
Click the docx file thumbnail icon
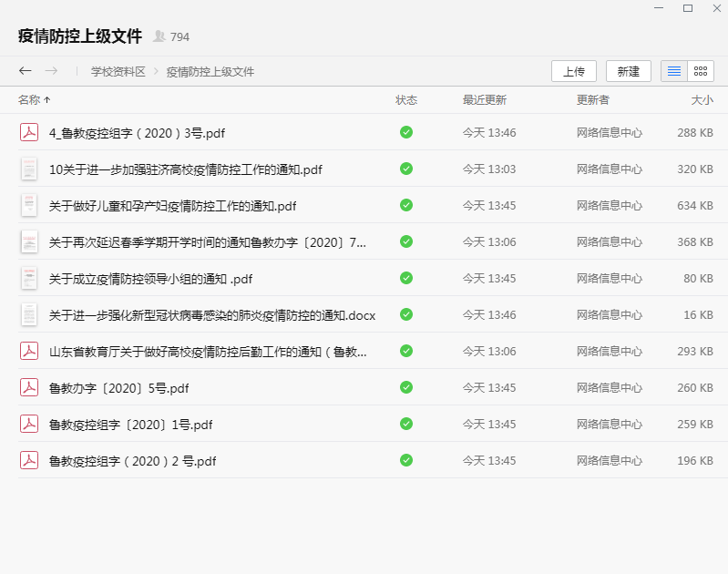[x=29, y=314]
